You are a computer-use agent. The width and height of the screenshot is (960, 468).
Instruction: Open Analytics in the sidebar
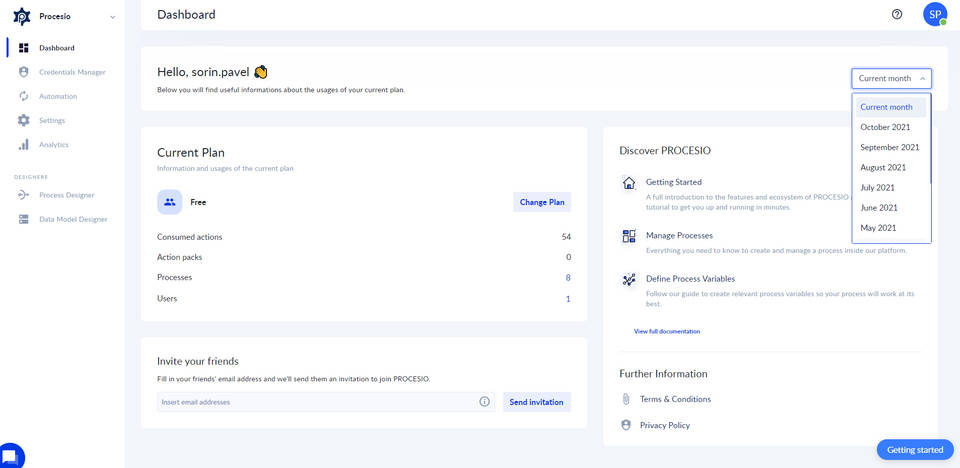coord(54,145)
